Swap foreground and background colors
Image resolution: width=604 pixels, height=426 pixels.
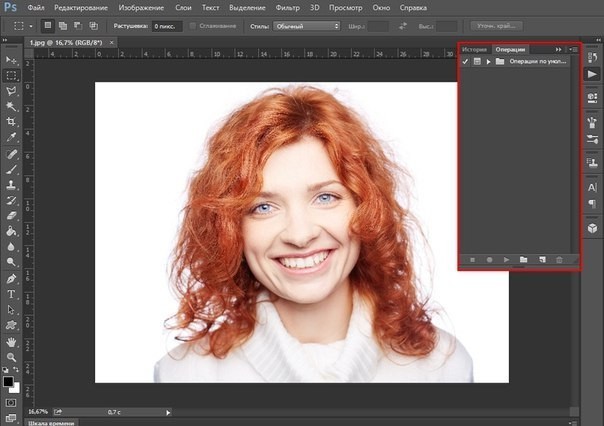16,370
